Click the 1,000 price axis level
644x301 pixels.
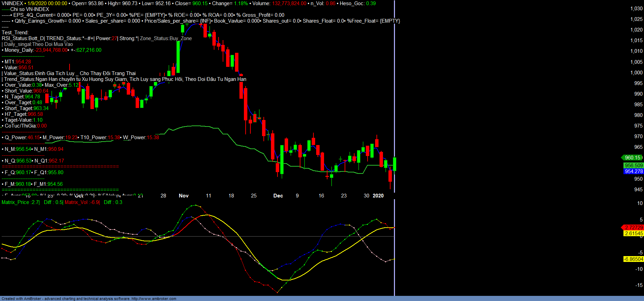(x=636, y=73)
